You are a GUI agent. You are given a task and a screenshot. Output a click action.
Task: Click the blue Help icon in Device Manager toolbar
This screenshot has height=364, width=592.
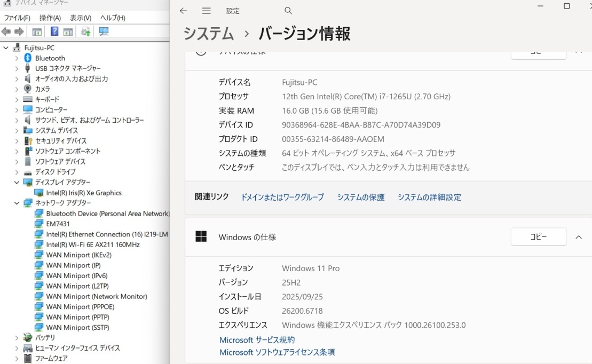coord(54,31)
